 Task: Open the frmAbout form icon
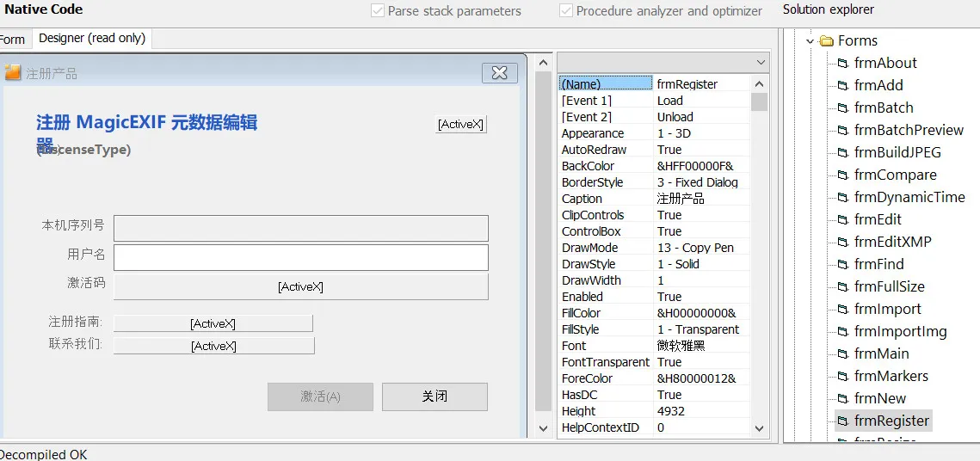coord(843,63)
